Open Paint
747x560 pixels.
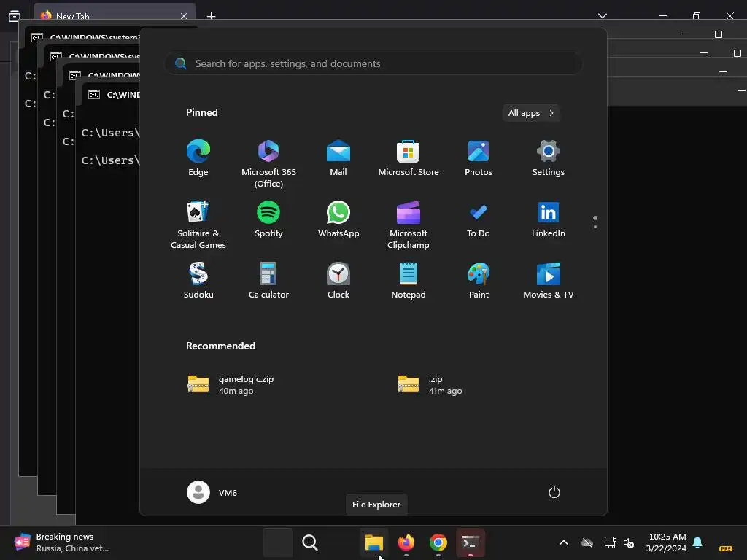479,281
